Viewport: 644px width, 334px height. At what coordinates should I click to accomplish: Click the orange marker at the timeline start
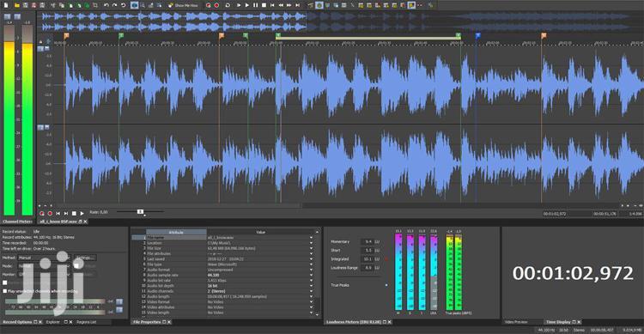[66, 36]
